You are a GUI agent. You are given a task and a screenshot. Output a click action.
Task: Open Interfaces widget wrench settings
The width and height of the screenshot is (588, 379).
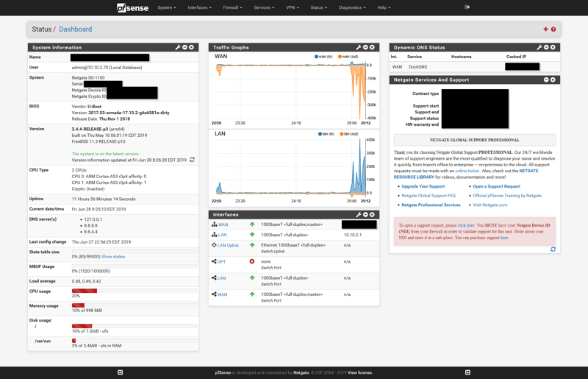359,214
